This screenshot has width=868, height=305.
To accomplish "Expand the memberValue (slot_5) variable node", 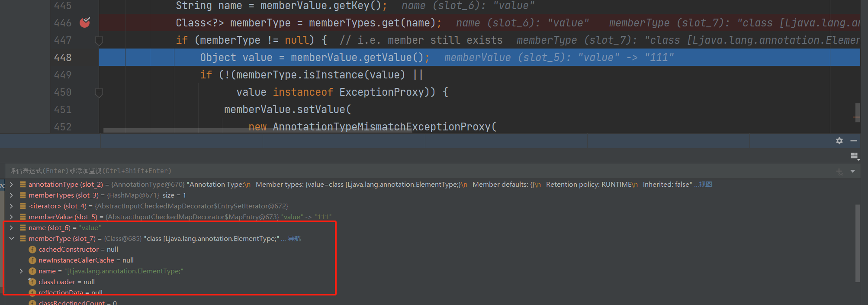I will point(12,217).
